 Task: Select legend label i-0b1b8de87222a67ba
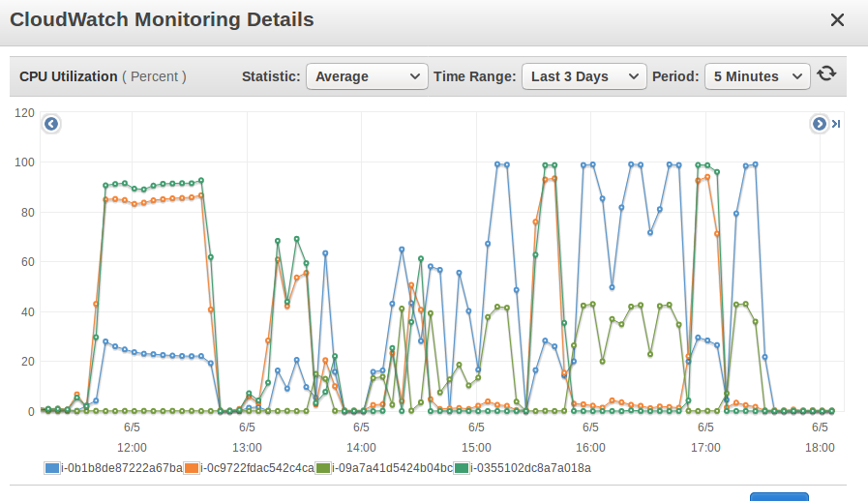click(122, 468)
